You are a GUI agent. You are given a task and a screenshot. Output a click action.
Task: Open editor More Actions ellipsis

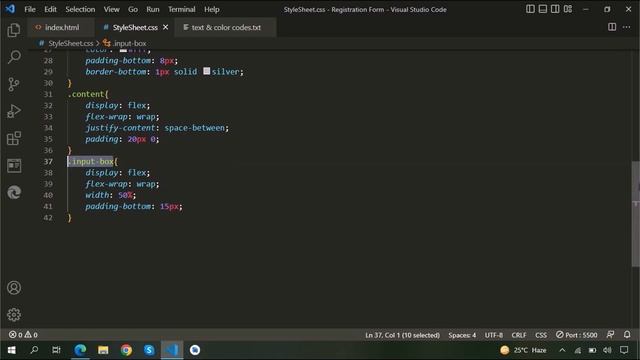pyautogui.click(x=627, y=27)
